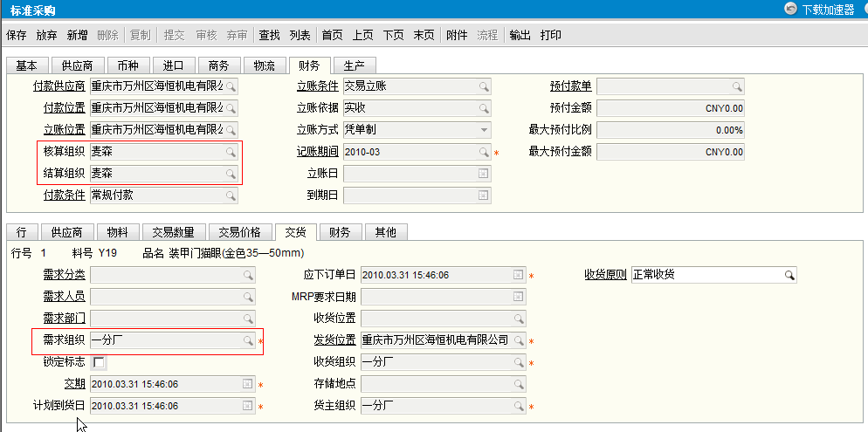Image resolution: width=868 pixels, height=432 pixels.
Task: Click the 存储地点 search icon
Action: (x=518, y=384)
